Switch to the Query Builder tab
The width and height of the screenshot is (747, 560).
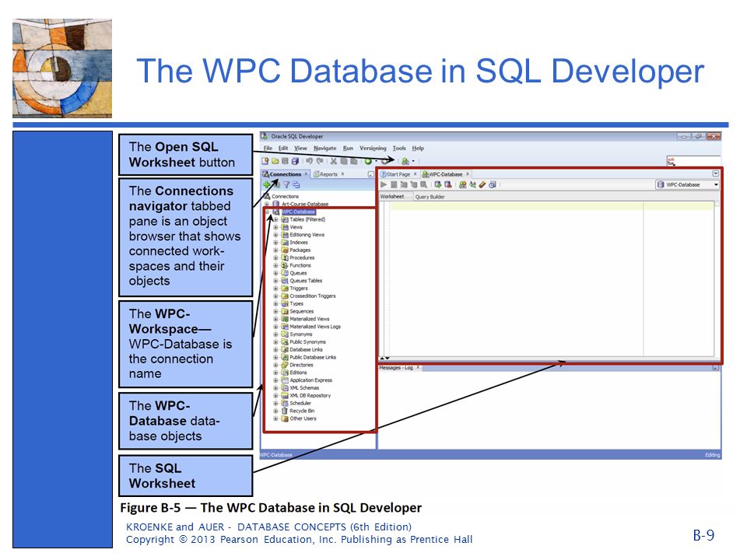click(x=430, y=197)
